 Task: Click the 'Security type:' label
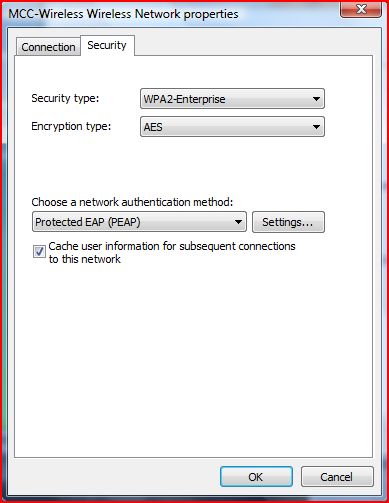point(65,98)
